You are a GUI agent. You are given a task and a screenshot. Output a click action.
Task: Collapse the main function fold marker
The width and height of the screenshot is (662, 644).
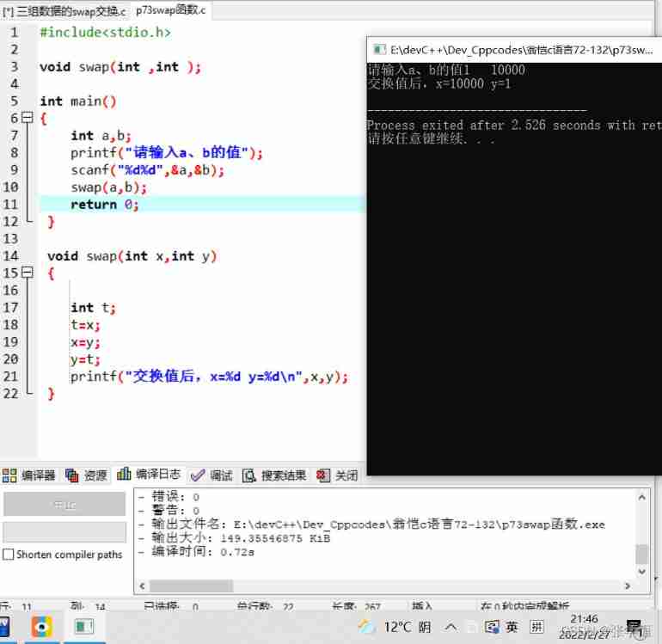click(x=27, y=118)
